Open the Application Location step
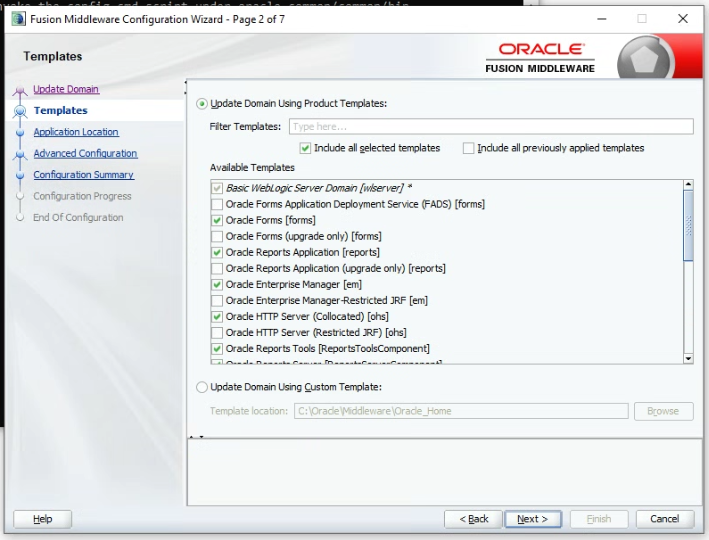The width and height of the screenshot is (709, 540). tap(76, 132)
